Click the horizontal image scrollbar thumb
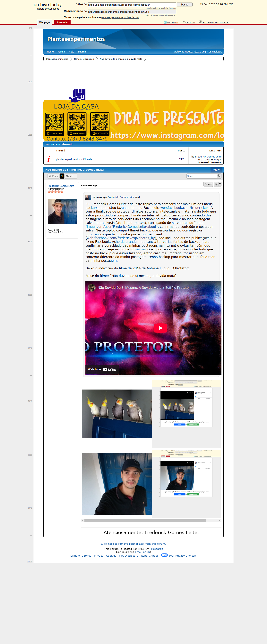267x644 pixels. pos(145,520)
